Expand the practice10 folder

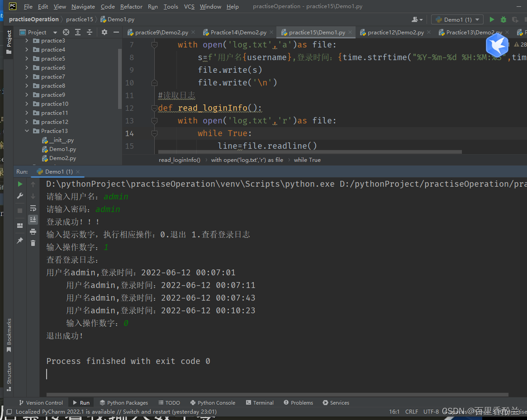point(27,104)
